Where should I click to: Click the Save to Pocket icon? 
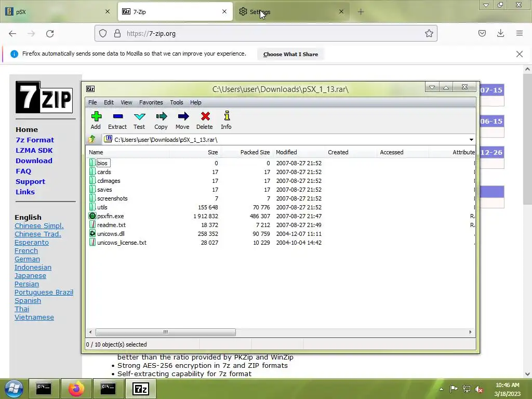pyautogui.click(x=482, y=33)
